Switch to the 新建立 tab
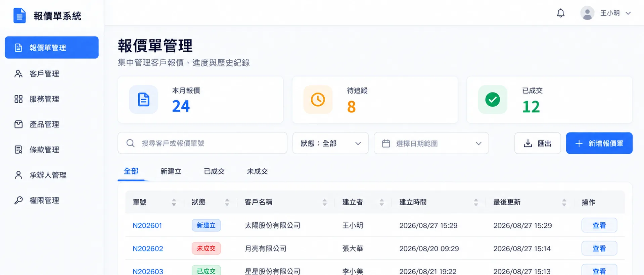The width and height of the screenshot is (644, 275). coord(171,171)
